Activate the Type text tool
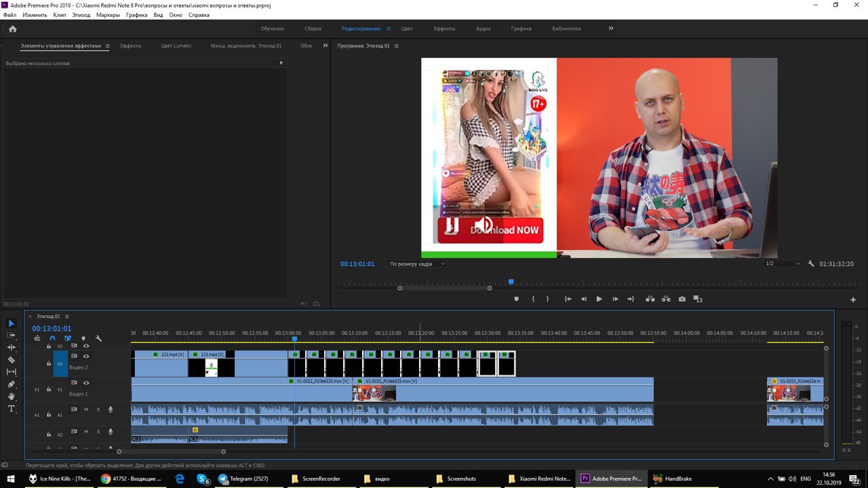 [x=11, y=409]
